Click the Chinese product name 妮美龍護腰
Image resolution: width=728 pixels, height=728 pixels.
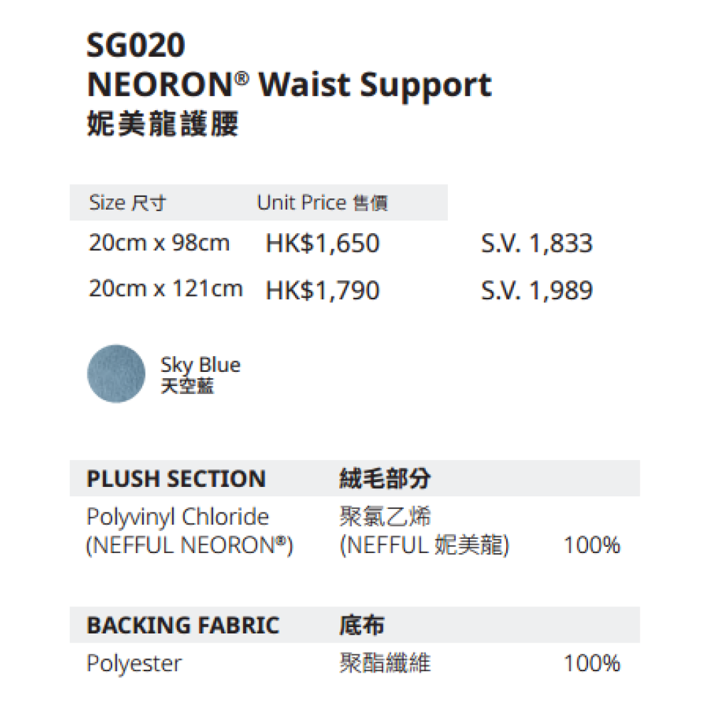[163, 124]
